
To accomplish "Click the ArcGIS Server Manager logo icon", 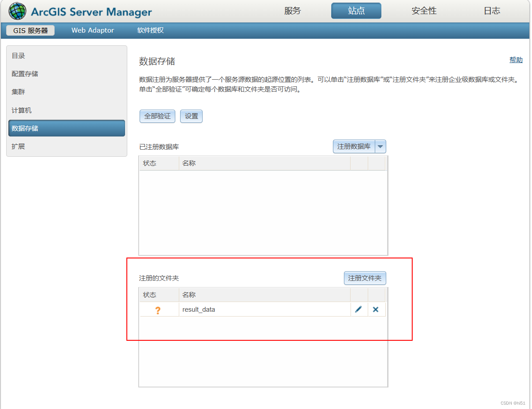I will click(x=18, y=11).
